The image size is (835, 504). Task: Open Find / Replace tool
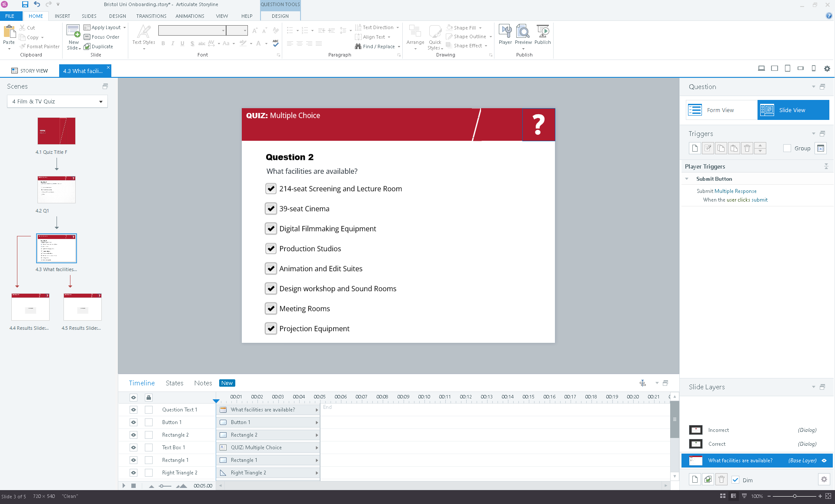[x=377, y=46]
